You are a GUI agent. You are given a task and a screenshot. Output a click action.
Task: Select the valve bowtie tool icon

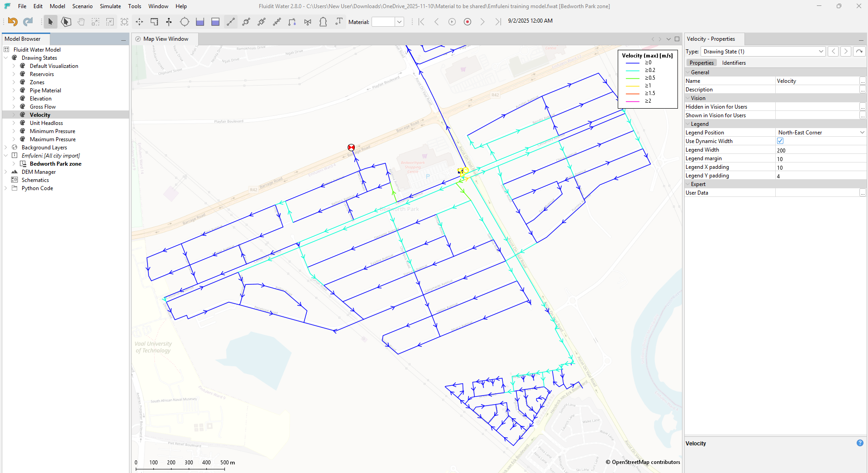point(308,22)
